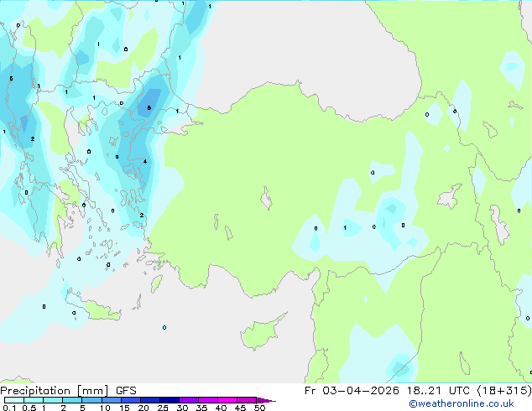Open the weatheronline.co.uk link
The height and width of the screenshot is (411, 532).
pyautogui.click(x=462, y=403)
